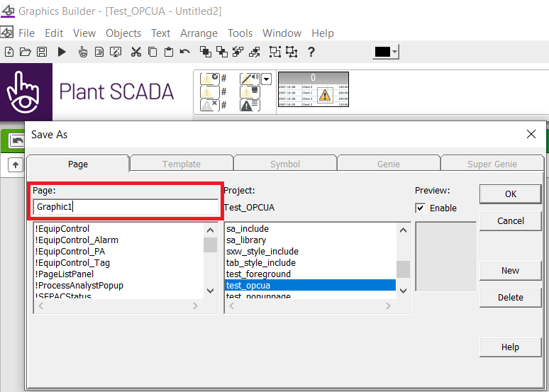
Task: Click the Help button in dialog
Action: tap(511, 347)
